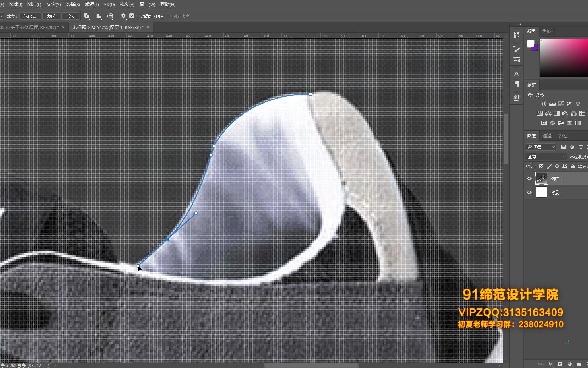Screen dimensions: 588x368
Task: Open 文字(Y) menu
Action: [x=53, y=4]
